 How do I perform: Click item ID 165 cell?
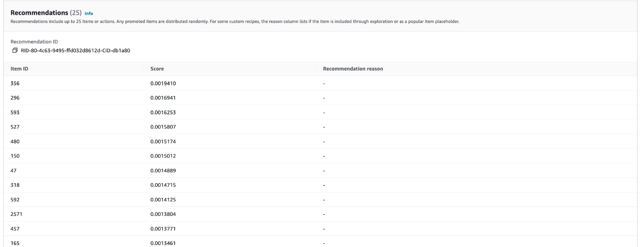click(15, 243)
